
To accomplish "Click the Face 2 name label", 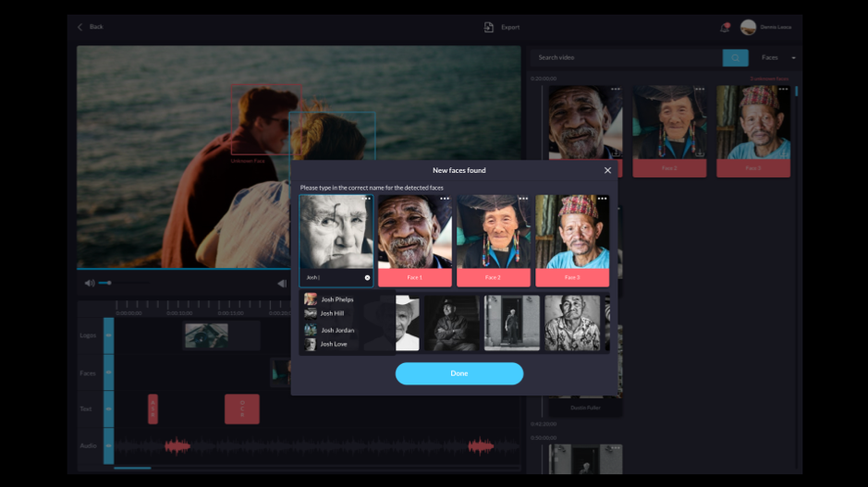I will 494,277.
